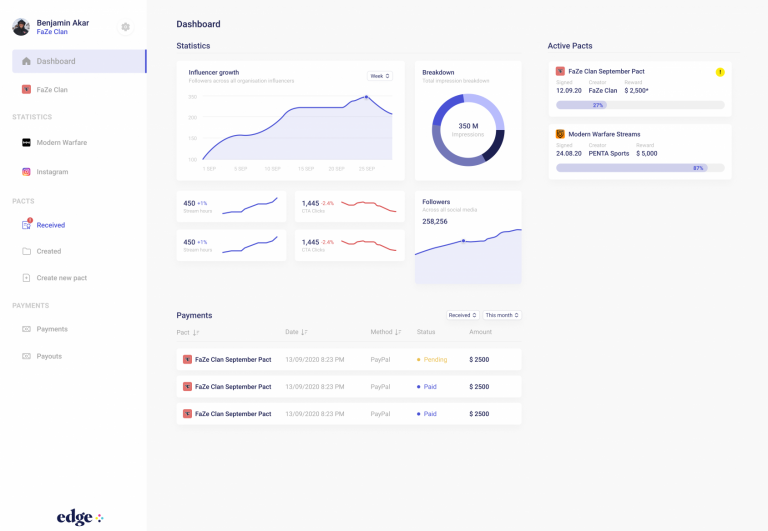This screenshot has width=768, height=531.
Task: Open the Week period dropdown
Action: (x=380, y=76)
